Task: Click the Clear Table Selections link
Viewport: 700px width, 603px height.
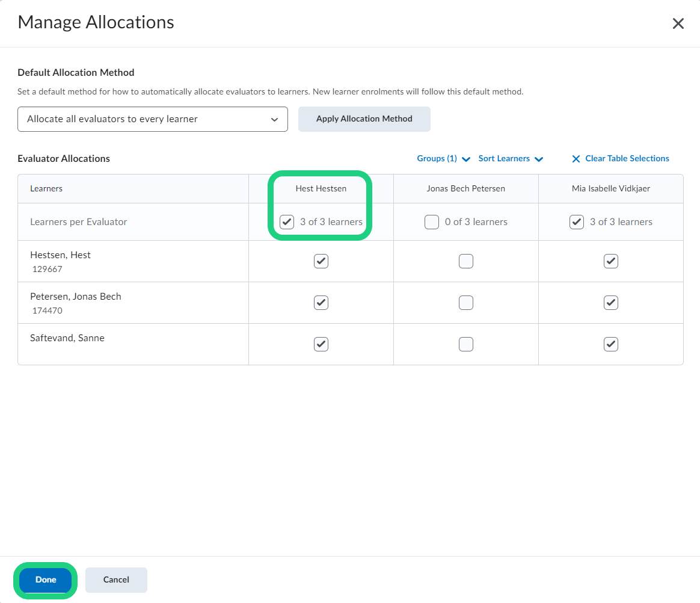Action: pos(627,158)
